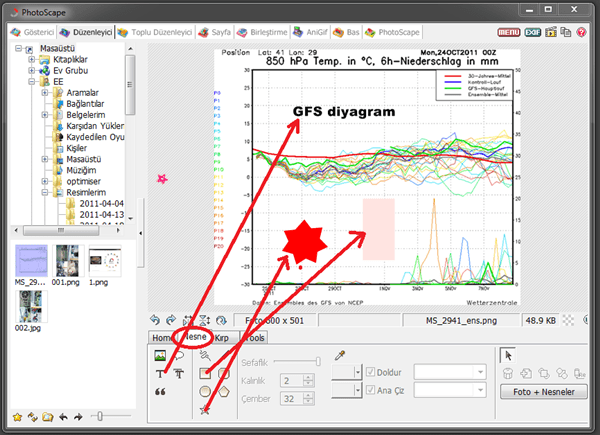Image resolution: width=600 pixels, height=435 pixels.
Task: Expand the Belgelerim tree node
Action: point(46,114)
